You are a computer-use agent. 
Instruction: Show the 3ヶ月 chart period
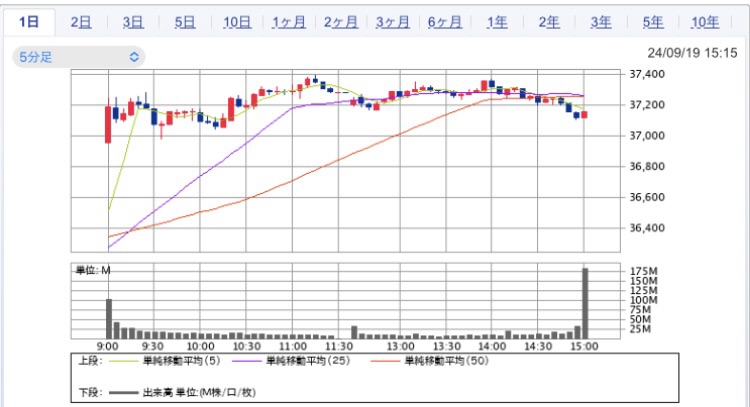coord(393,22)
